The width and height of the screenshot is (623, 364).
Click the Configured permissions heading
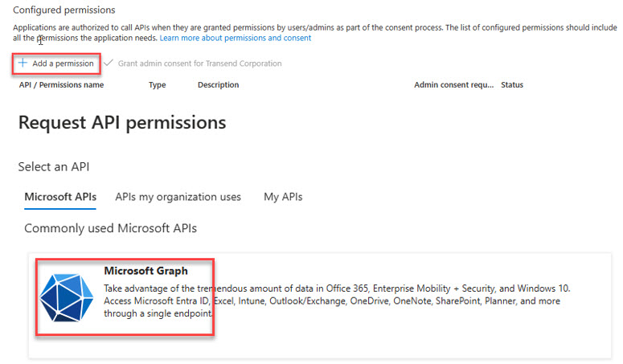click(64, 10)
